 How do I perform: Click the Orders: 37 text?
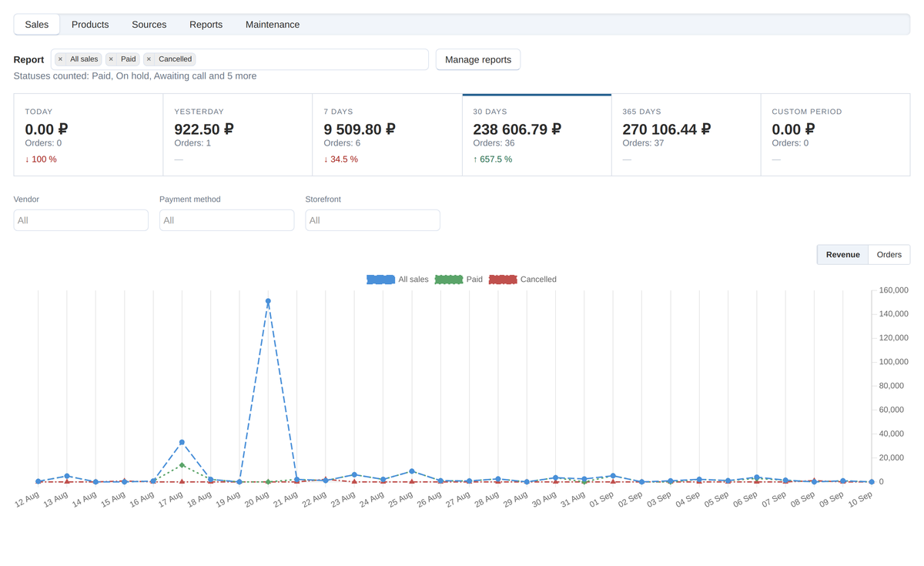pos(643,143)
